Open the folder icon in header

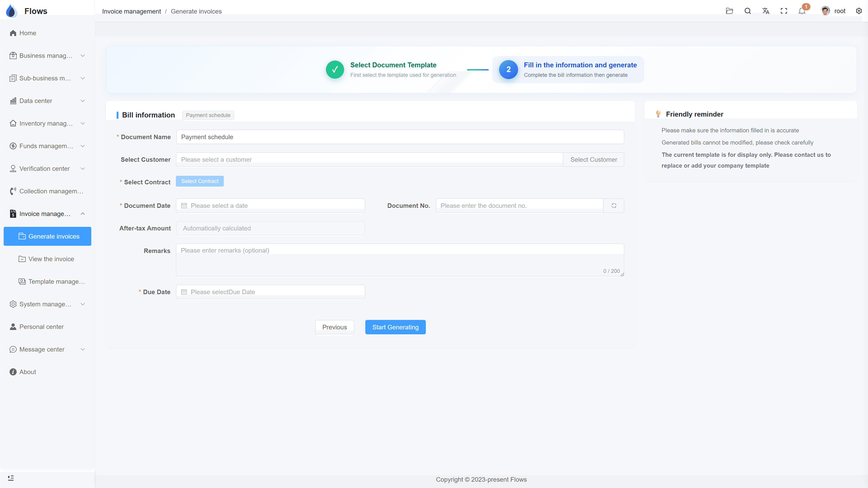coord(729,11)
